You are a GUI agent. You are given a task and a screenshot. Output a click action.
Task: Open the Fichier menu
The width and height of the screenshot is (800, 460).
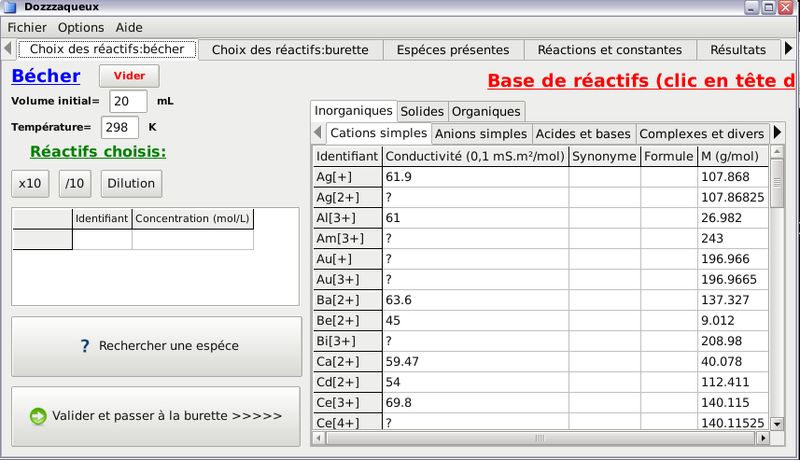tap(27, 28)
